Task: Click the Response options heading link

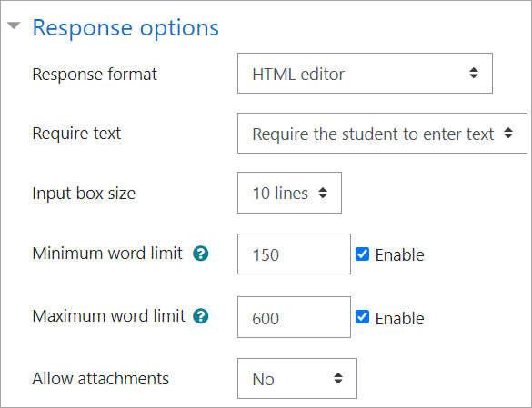Action: coord(125,28)
